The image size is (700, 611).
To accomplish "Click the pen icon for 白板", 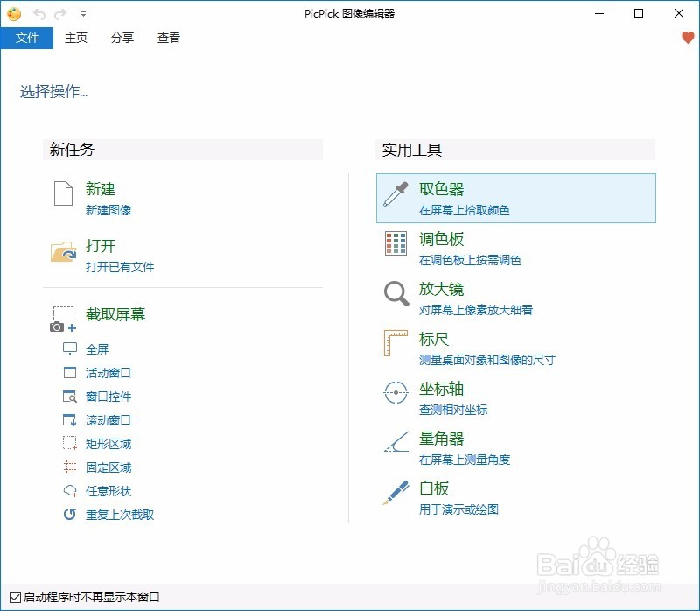I will click(396, 493).
